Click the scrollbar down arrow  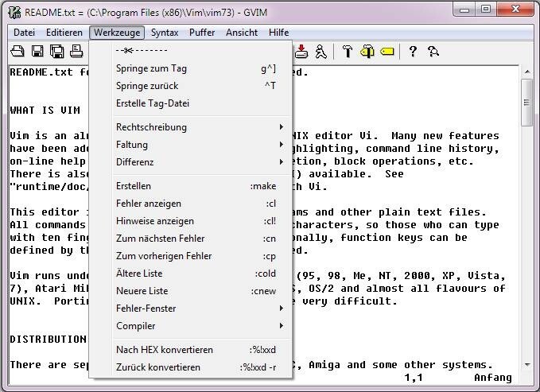pos(527,364)
